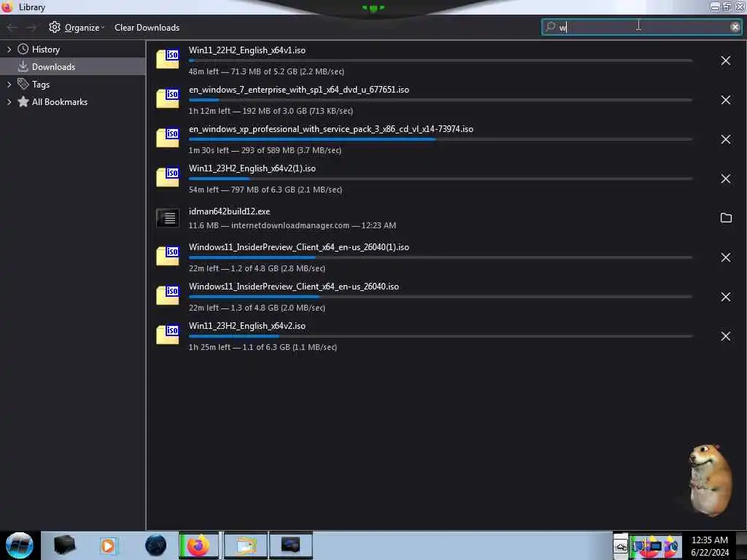Open the Organize menu
Image resolution: width=747 pixels, height=560 pixels.
click(x=76, y=28)
